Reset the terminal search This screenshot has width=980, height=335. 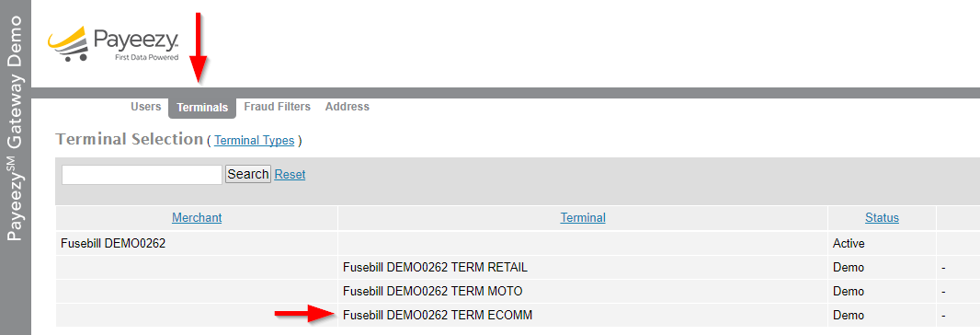pos(290,174)
